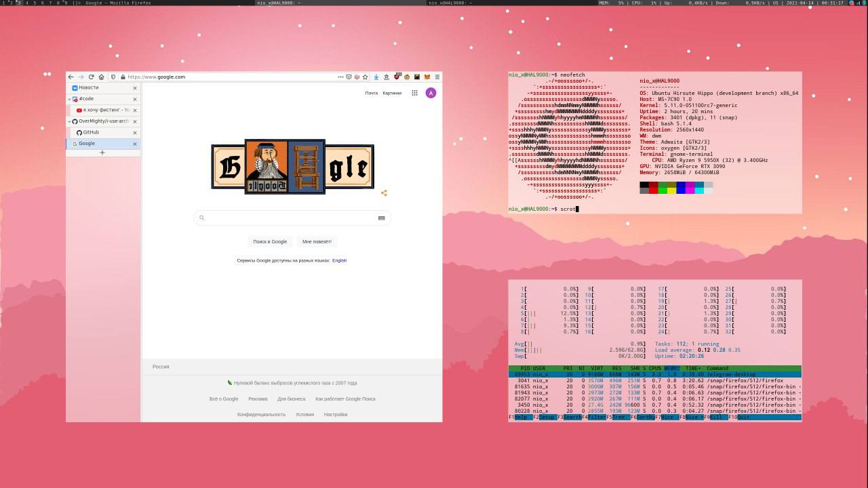This screenshot has height=488, width=868.
Task: Click F6 SortBy in htop
Action: pyautogui.click(x=643, y=418)
